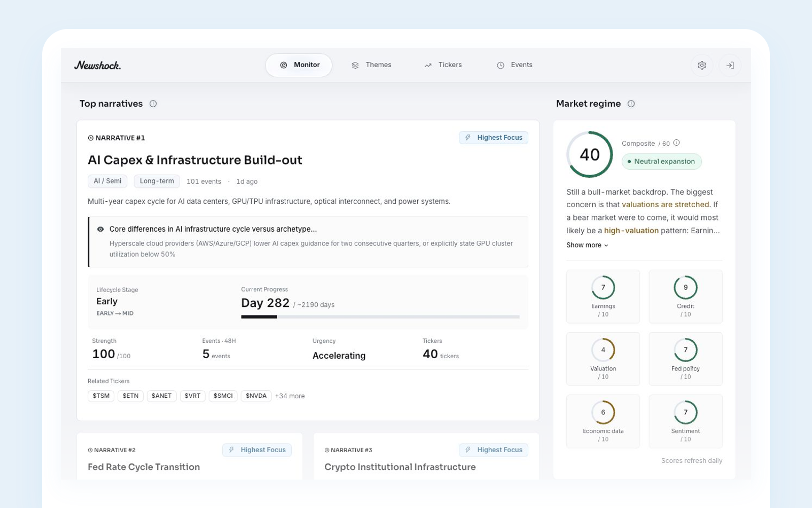Click the EARLY → MID stage label
This screenshot has width=812, height=508.
coord(115,313)
